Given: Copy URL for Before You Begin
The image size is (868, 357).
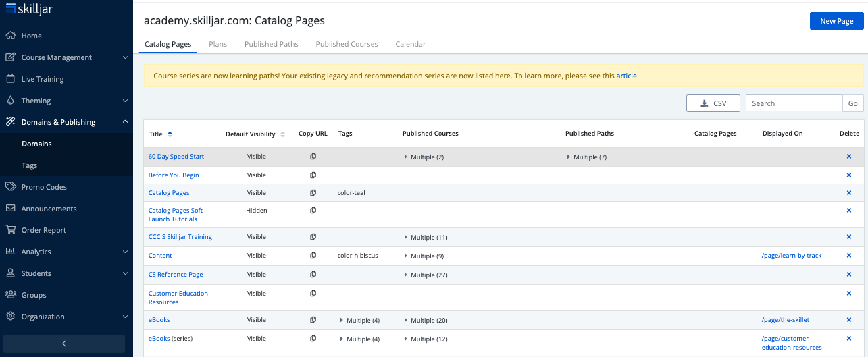Looking at the screenshot, I should pos(313,175).
